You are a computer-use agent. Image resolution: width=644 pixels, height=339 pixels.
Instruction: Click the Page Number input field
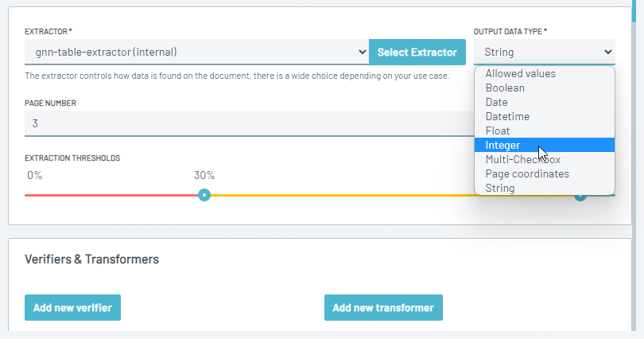(250, 123)
